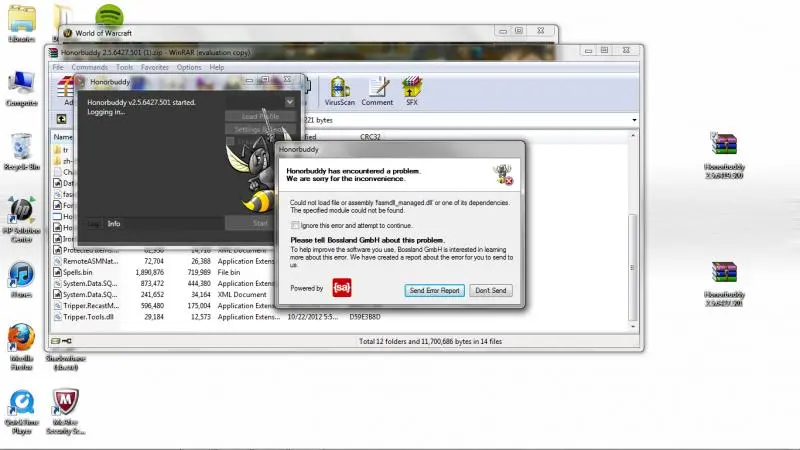Select the Tripper.RecastM... file row
800x450 pixels.
point(163,306)
